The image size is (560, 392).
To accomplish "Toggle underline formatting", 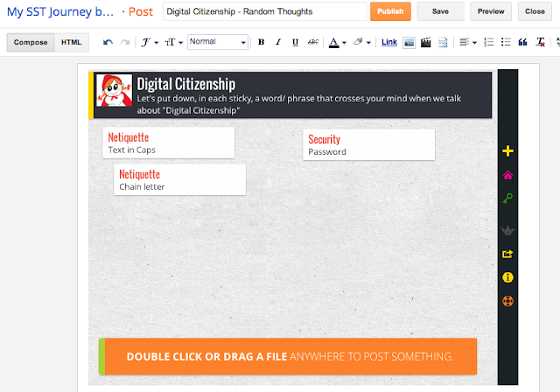I will tap(296, 42).
